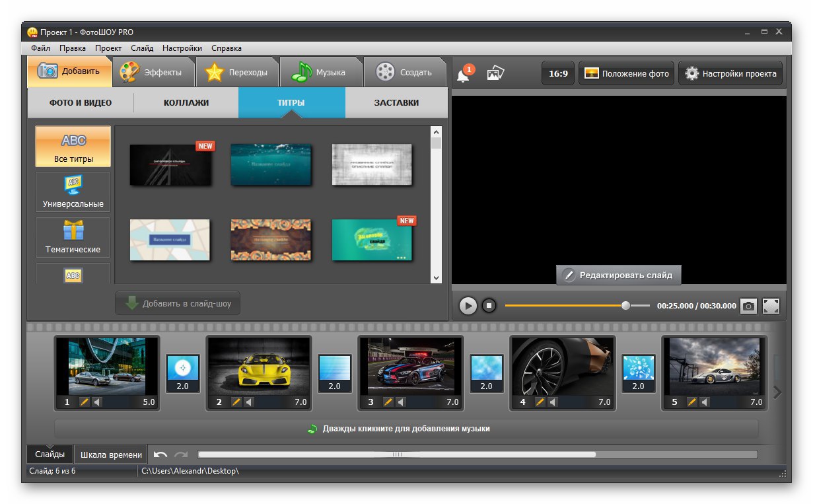Switch to the Шкала времени tab
Image resolution: width=813 pixels, height=504 pixels.
pyautogui.click(x=111, y=454)
